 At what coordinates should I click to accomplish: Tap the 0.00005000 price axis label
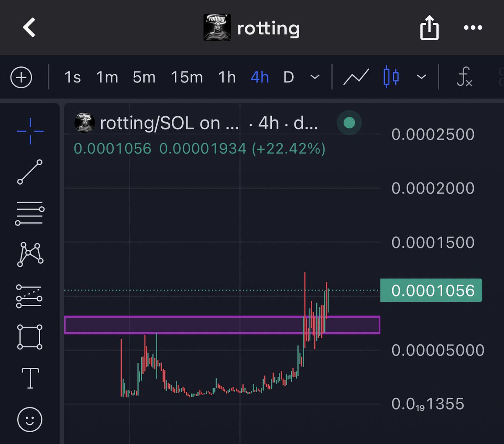(x=438, y=350)
